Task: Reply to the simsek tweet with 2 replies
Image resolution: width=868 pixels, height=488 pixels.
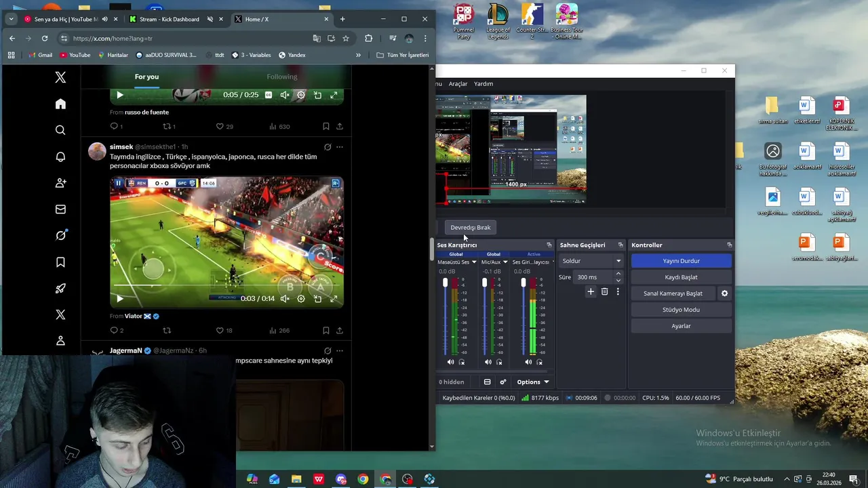Action: (x=114, y=331)
